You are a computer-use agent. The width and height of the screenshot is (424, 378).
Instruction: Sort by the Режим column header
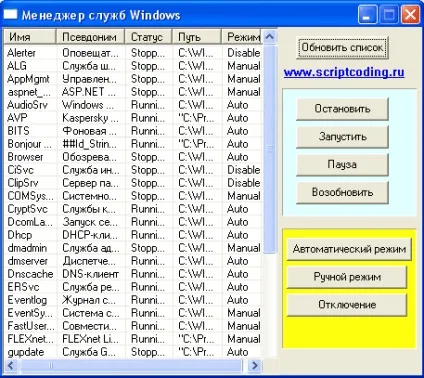[242, 37]
